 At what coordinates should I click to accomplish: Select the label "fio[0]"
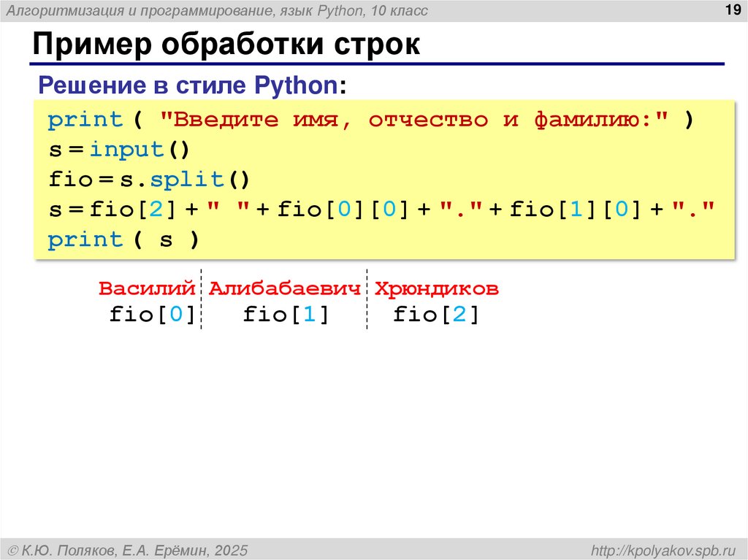pyautogui.click(x=152, y=314)
